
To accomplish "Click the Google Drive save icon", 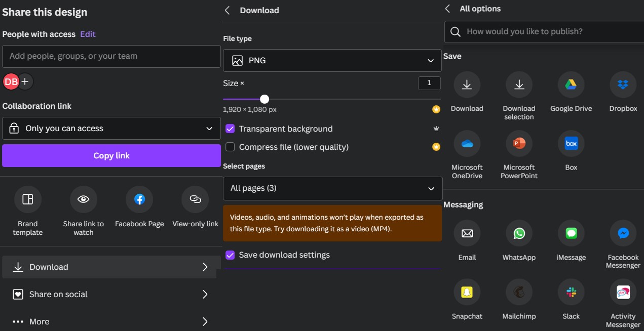I will pos(571,85).
